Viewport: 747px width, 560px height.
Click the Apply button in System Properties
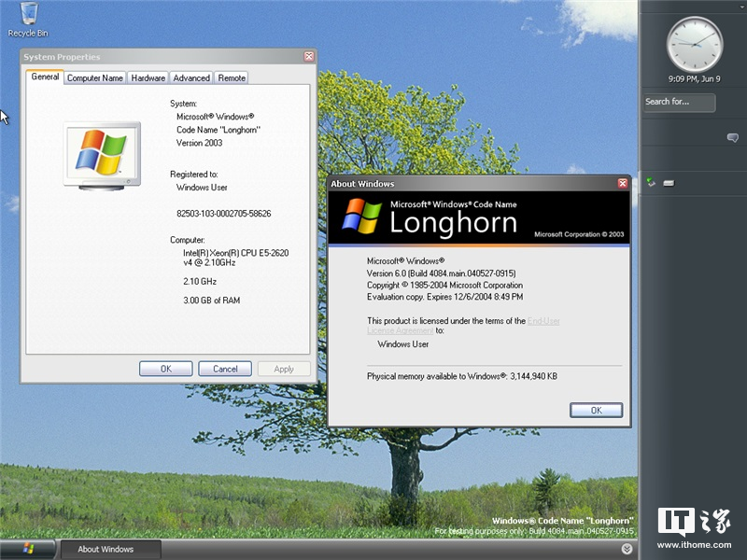(284, 369)
